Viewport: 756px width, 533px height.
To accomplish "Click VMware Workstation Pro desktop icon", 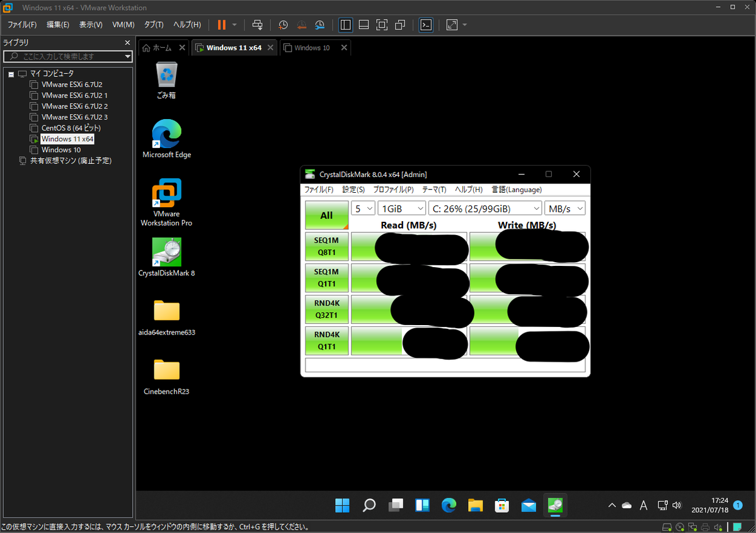I will pos(166,202).
